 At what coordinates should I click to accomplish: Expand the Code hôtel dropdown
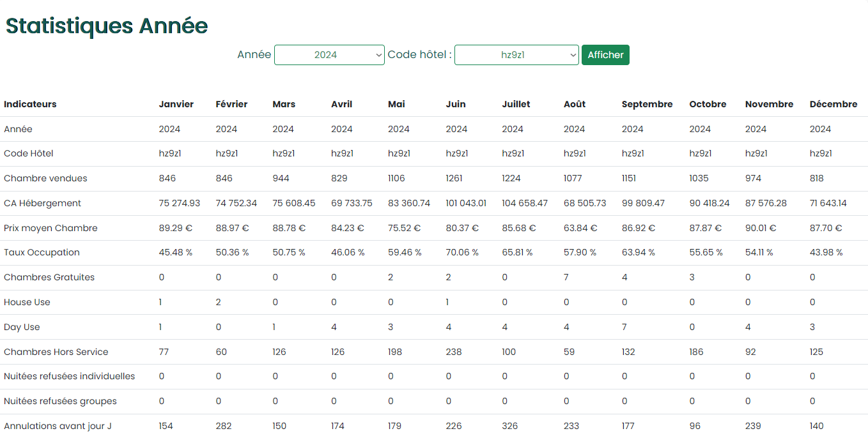pyautogui.click(x=516, y=55)
